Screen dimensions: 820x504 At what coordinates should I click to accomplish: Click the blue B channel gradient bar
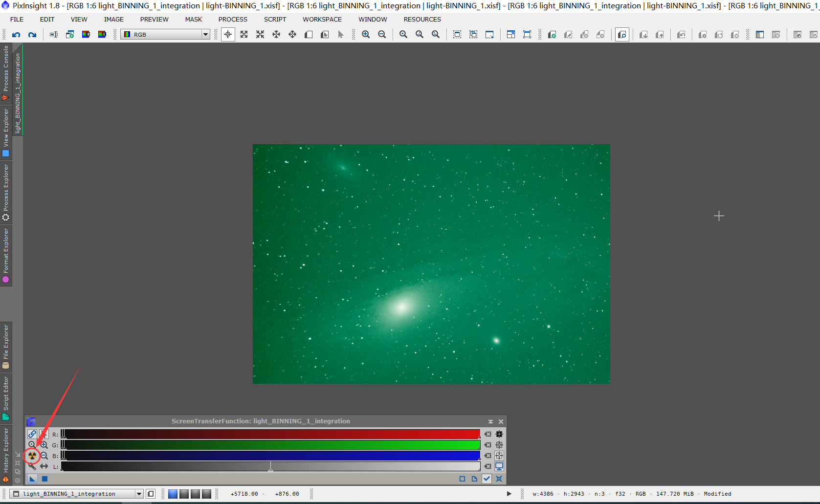click(x=270, y=456)
